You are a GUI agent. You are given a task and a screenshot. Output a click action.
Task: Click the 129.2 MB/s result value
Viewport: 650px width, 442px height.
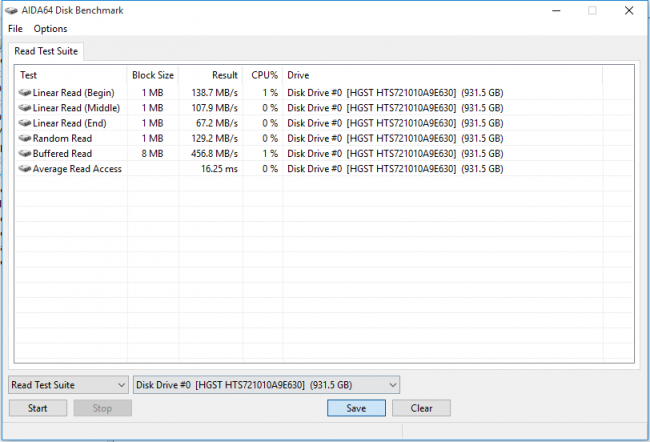[214, 138]
